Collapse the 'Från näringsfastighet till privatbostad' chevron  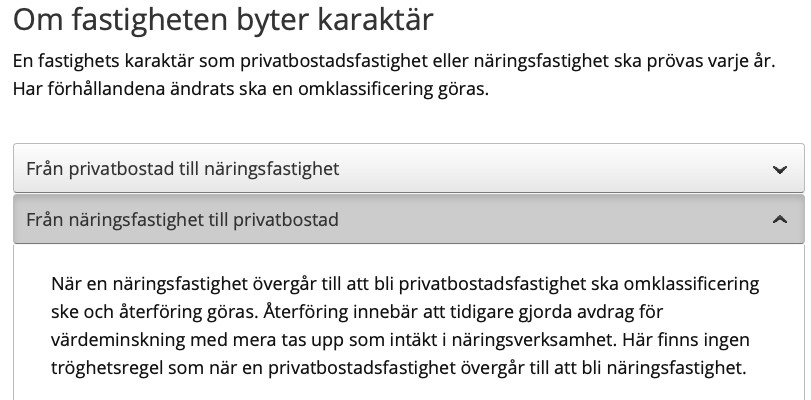tap(780, 220)
